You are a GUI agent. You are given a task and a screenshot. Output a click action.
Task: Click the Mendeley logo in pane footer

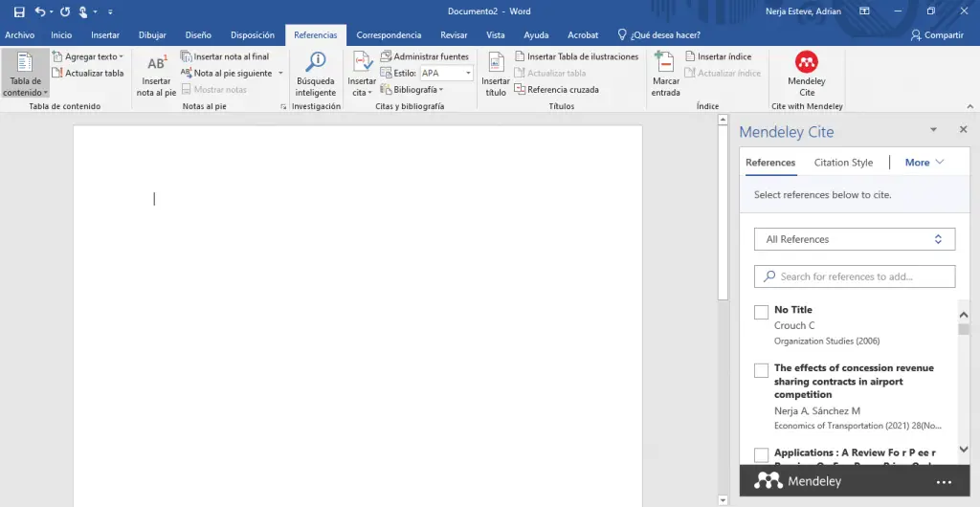(x=797, y=481)
